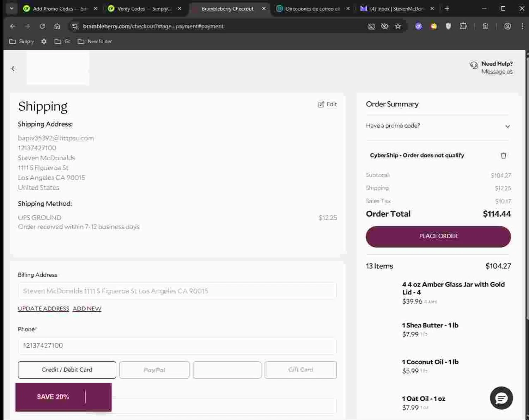Click the Phone number input field
Image resolution: width=529 pixels, height=420 pixels.
[x=177, y=346]
